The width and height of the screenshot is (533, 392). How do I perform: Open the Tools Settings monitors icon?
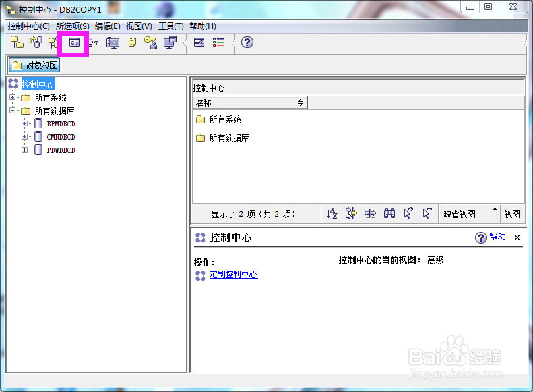170,42
